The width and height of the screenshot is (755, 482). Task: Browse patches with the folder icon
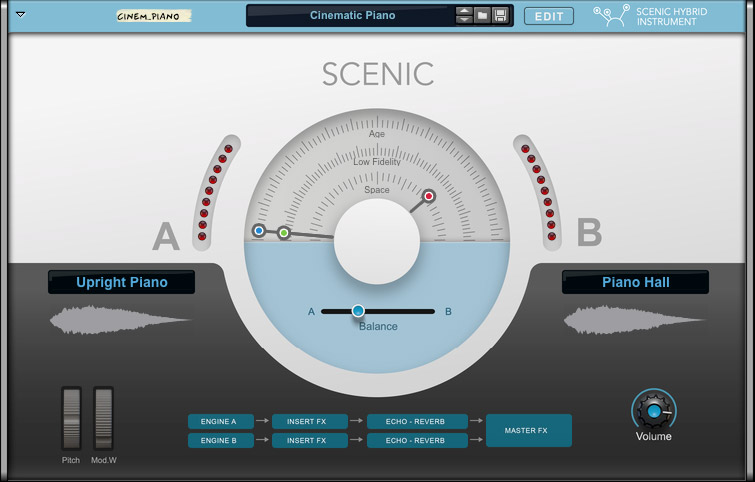pos(482,15)
